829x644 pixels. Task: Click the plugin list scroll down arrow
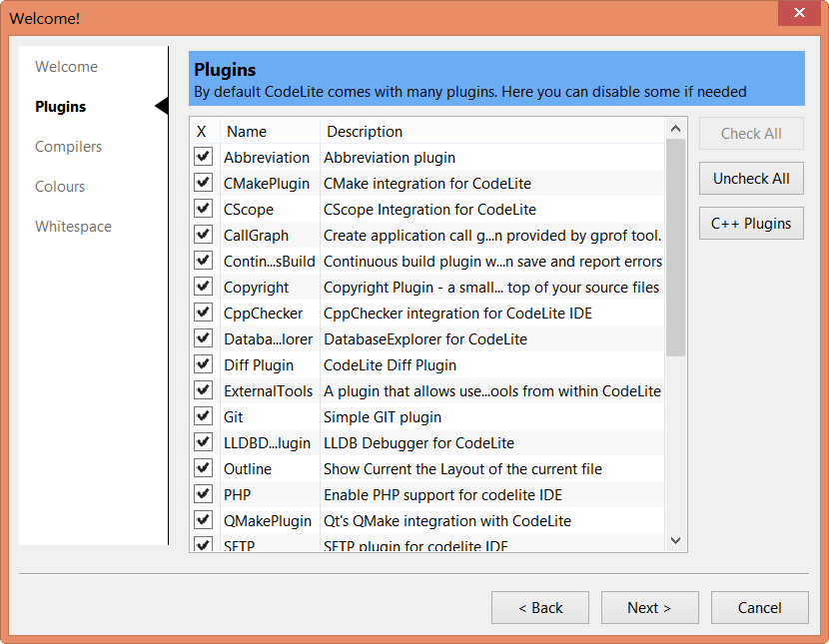point(675,540)
